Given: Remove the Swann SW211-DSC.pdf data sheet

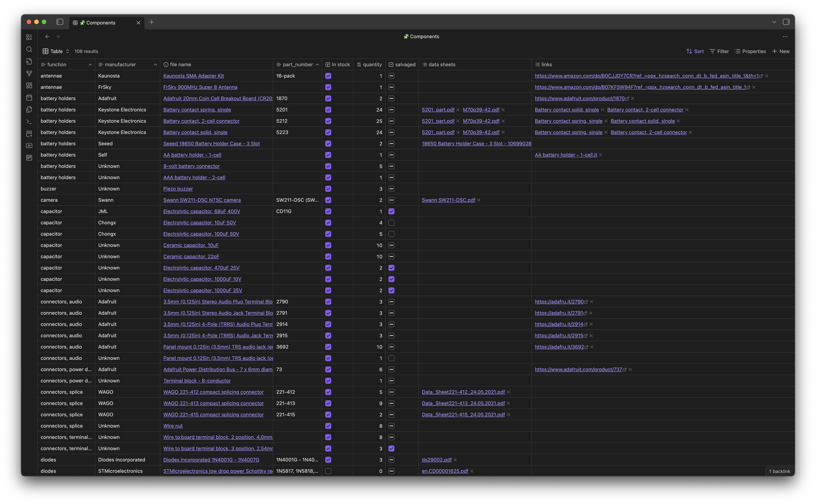Looking at the screenshot, I should [x=479, y=200].
